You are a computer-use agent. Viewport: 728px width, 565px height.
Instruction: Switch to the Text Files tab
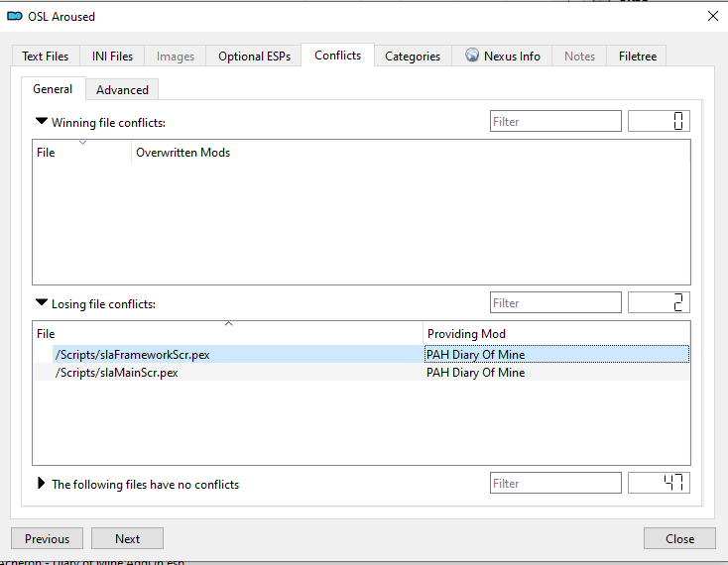pos(46,56)
